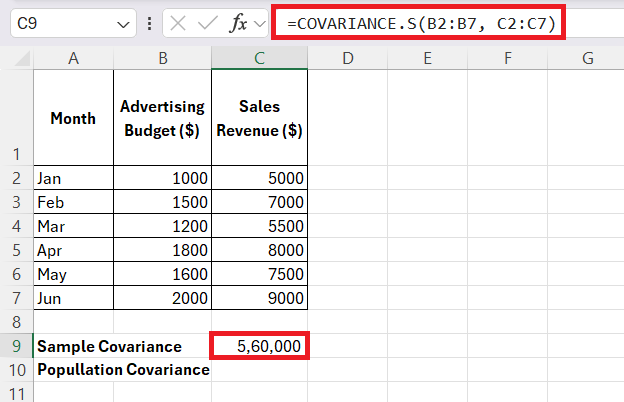Select row 10 header
The image size is (624, 402).
click(17, 370)
